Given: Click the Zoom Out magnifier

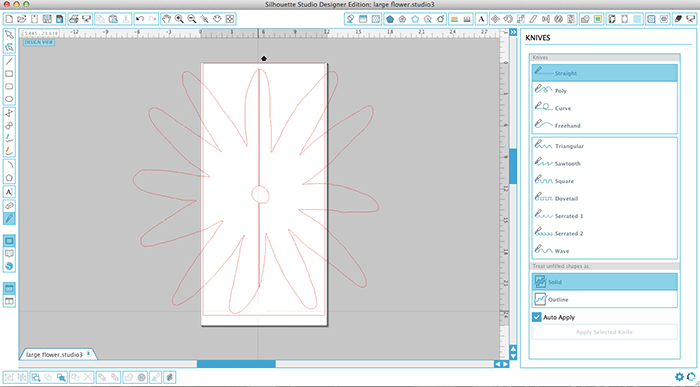Looking at the screenshot, I should pos(192,19).
